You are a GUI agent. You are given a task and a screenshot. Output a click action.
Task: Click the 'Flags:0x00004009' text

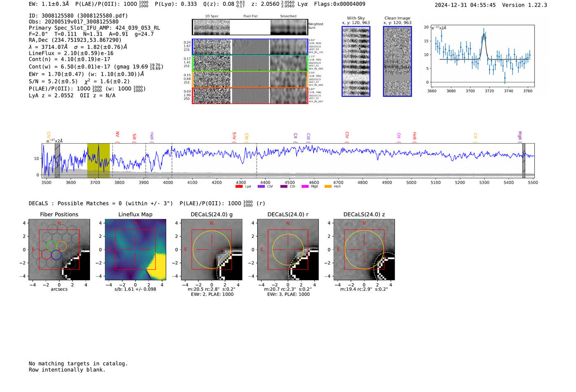coord(339,4)
